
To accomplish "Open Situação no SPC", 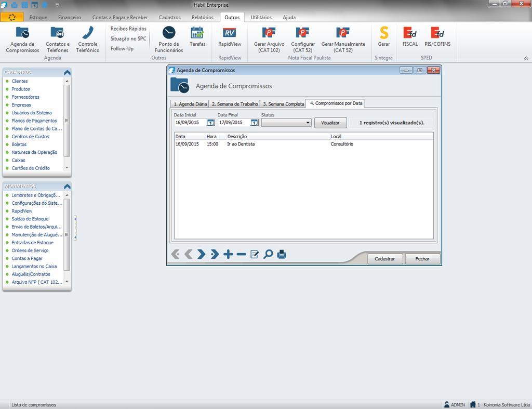I will tap(128, 38).
